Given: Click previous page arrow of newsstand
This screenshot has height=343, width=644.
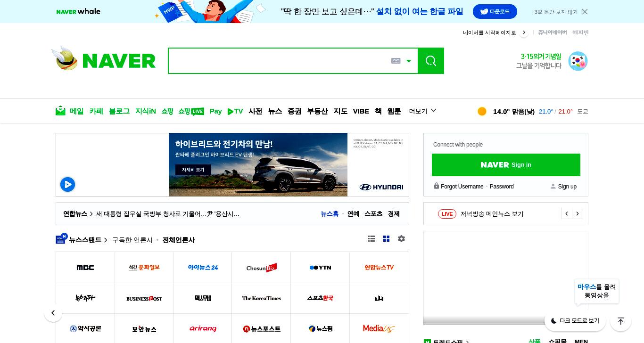Looking at the screenshot, I should click(x=53, y=313).
